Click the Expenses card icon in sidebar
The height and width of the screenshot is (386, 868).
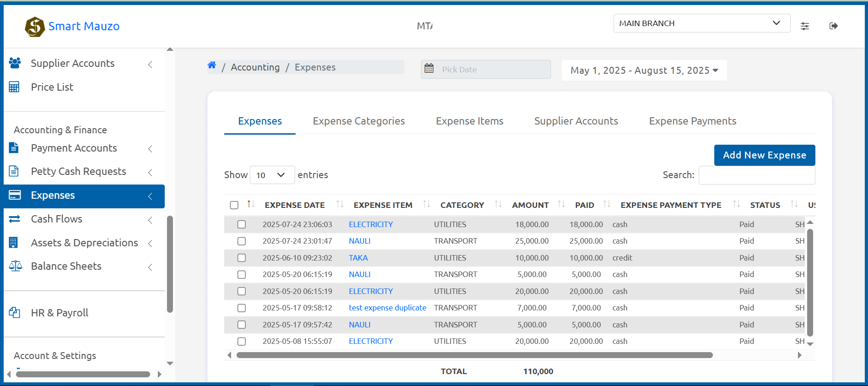[x=15, y=195]
